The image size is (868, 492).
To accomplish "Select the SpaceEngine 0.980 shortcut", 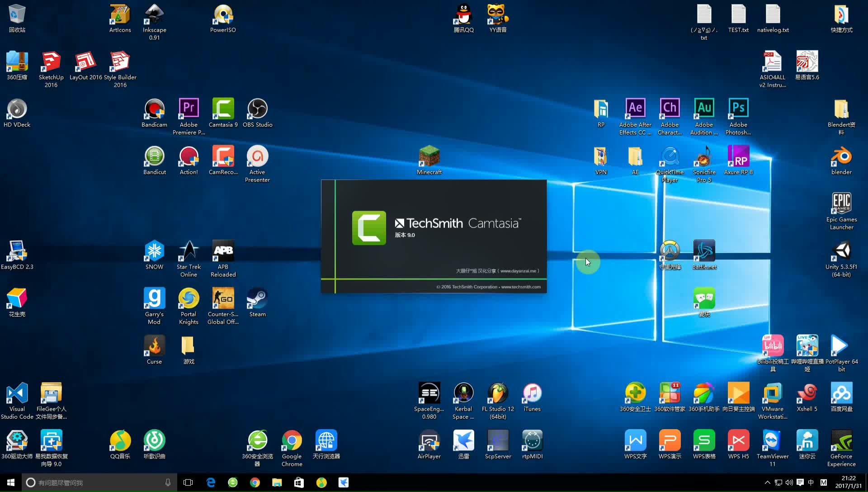I will click(429, 401).
